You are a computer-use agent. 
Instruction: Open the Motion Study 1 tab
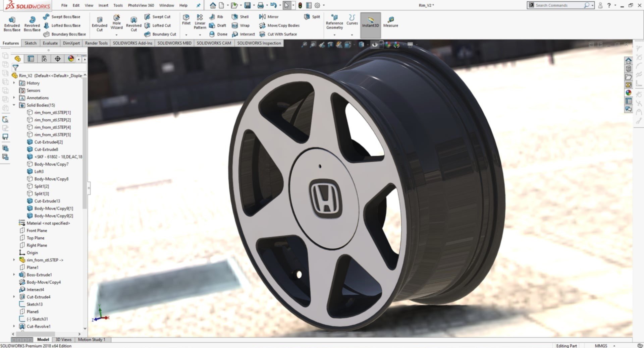92,339
